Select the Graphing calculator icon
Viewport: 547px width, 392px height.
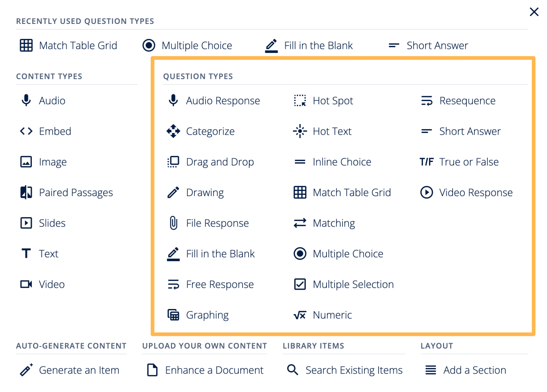[x=173, y=315]
